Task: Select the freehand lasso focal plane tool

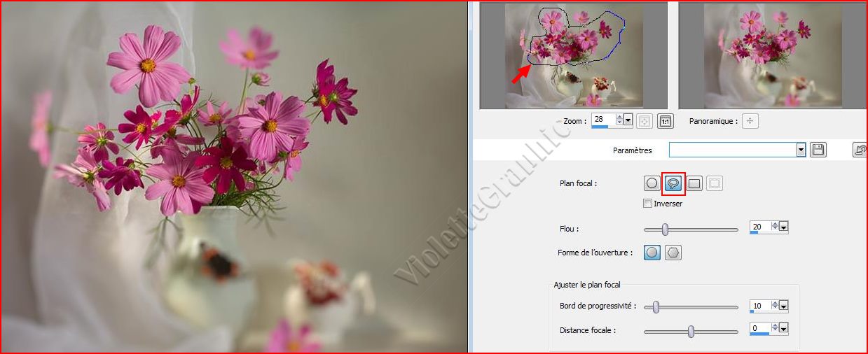Action: [x=673, y=183]
